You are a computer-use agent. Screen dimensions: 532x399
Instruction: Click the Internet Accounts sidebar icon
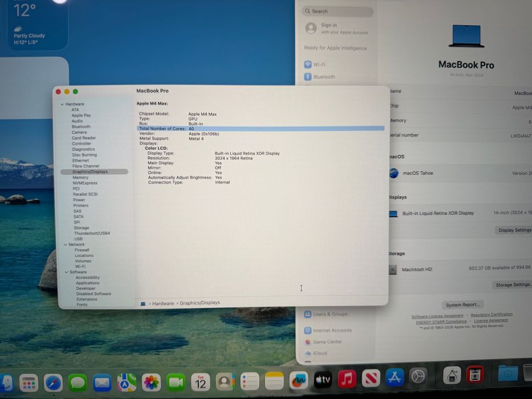pos(308,330)
